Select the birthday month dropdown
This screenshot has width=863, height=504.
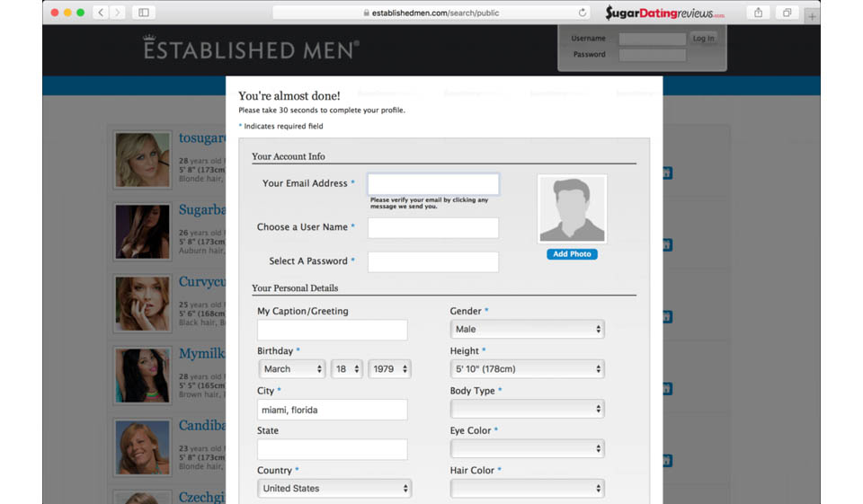tap(291, 369)
